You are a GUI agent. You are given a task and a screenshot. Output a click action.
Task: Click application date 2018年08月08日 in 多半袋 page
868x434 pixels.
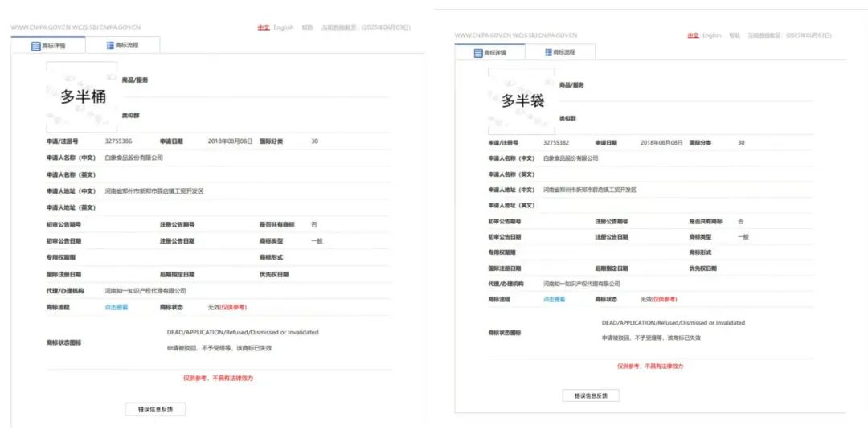pos(661,143)
